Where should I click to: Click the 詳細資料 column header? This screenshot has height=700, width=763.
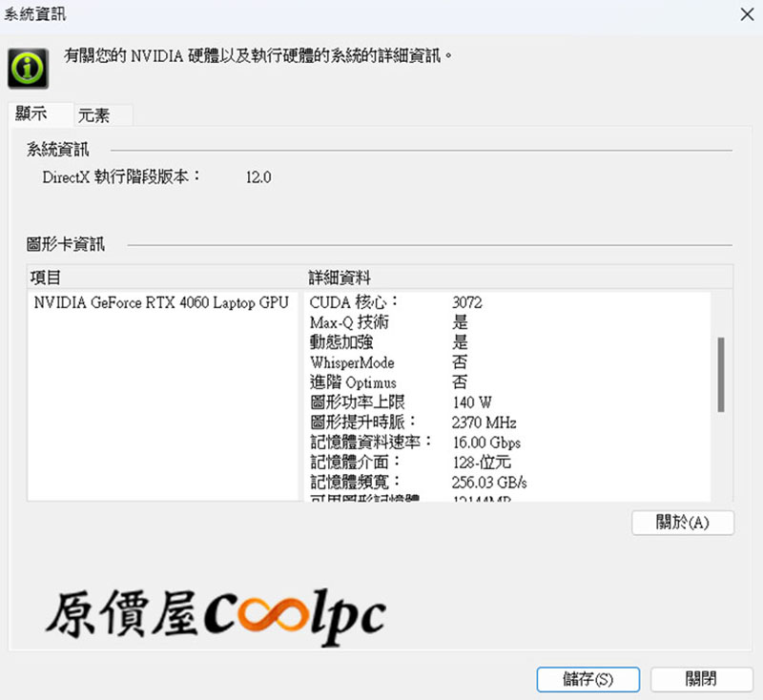(339, 278)
